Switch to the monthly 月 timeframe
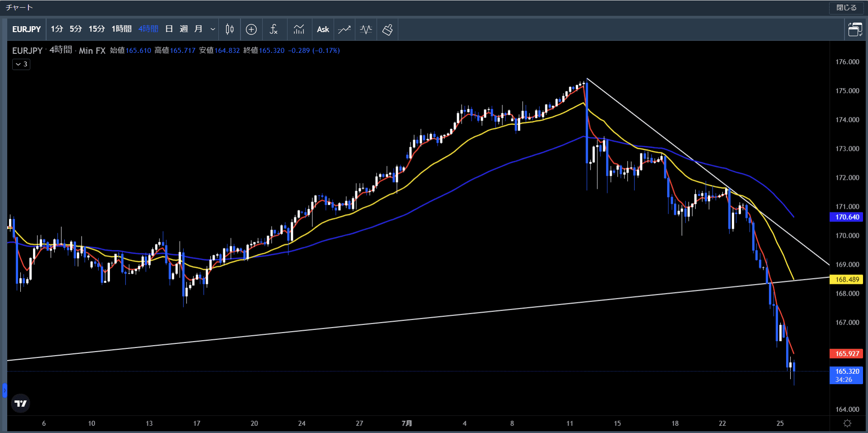This screenshot has width=868, height=433. 198,29
